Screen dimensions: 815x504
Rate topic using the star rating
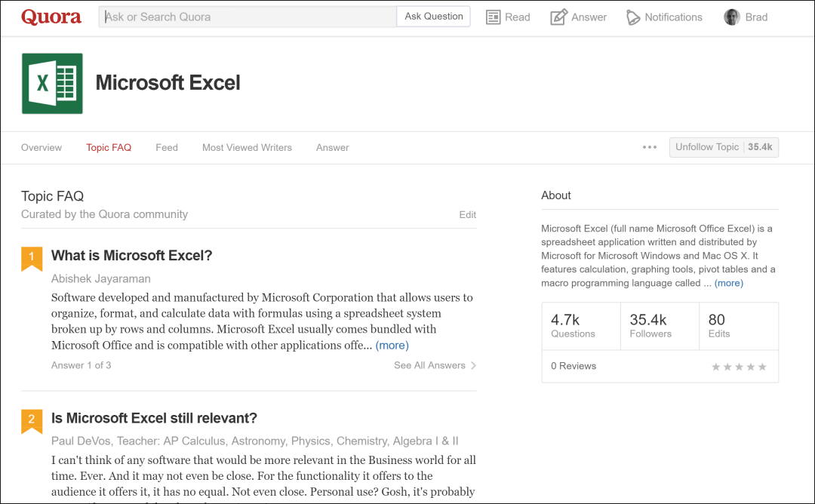point(739,367)
